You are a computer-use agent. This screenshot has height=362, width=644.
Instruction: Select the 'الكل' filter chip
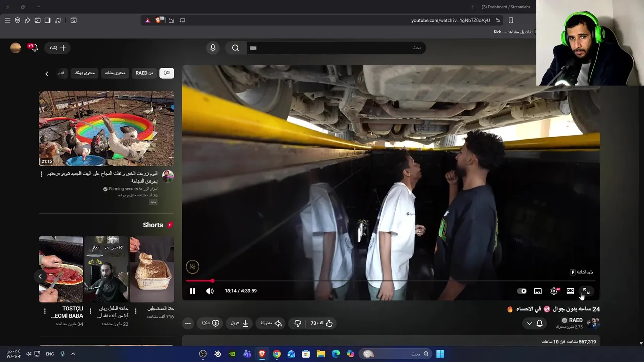tap(167, 73)
